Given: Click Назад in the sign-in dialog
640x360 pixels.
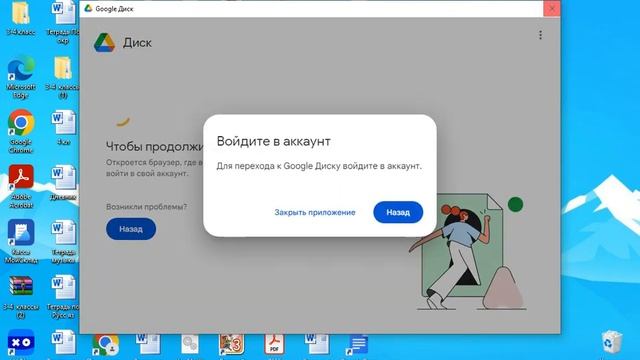Looking at the screenshot, I should 398,212.
